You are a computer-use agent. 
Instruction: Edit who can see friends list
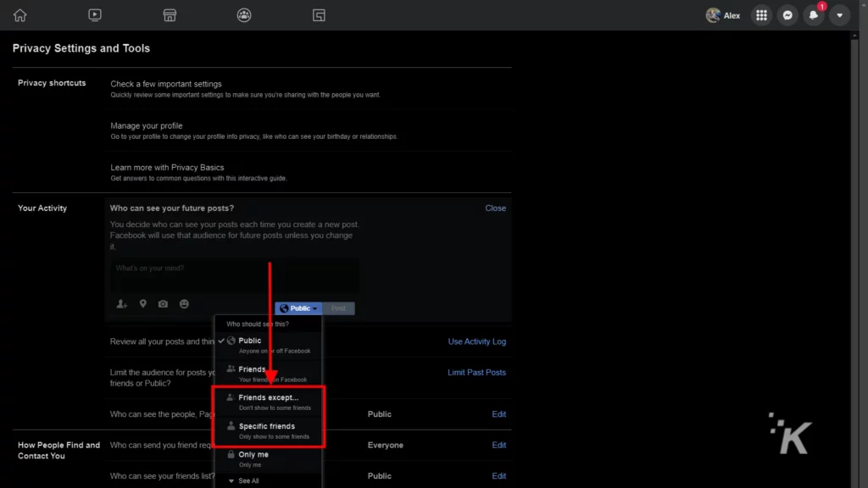[498, 476]
